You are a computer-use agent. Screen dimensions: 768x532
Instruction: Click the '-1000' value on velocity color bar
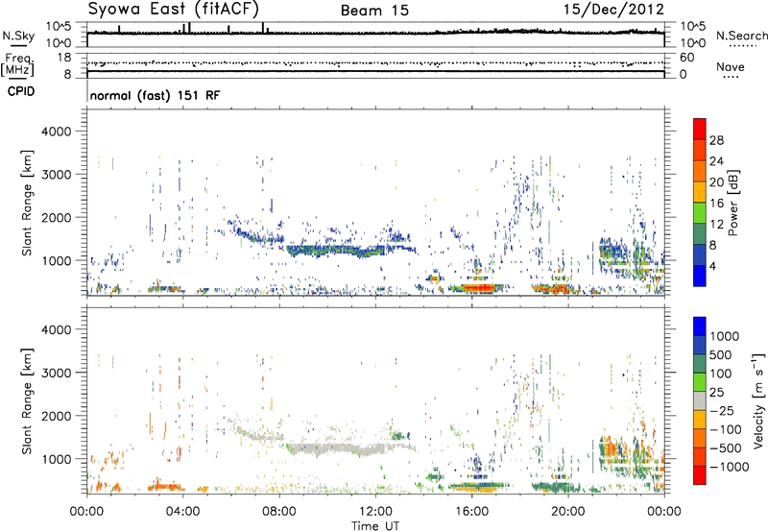point(729,467)
